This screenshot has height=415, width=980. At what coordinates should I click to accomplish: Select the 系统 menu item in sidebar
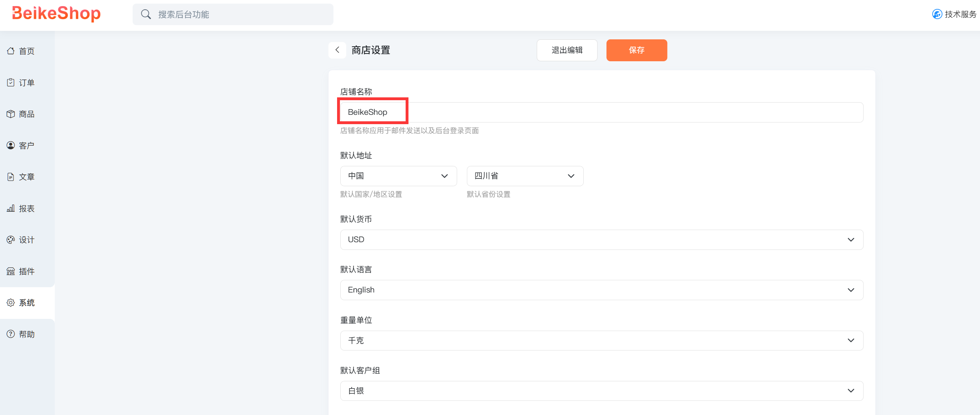pyautogui.click(x=27, y=303)
